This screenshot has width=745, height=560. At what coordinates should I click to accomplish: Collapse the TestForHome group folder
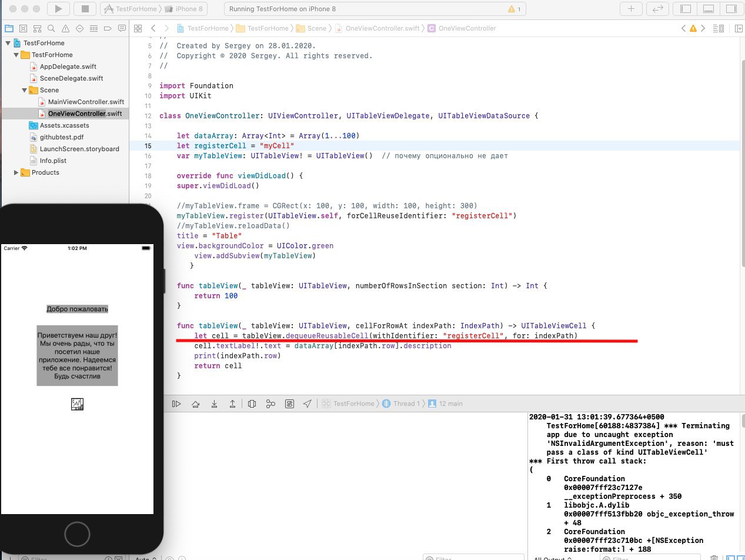tap(16, 55)
